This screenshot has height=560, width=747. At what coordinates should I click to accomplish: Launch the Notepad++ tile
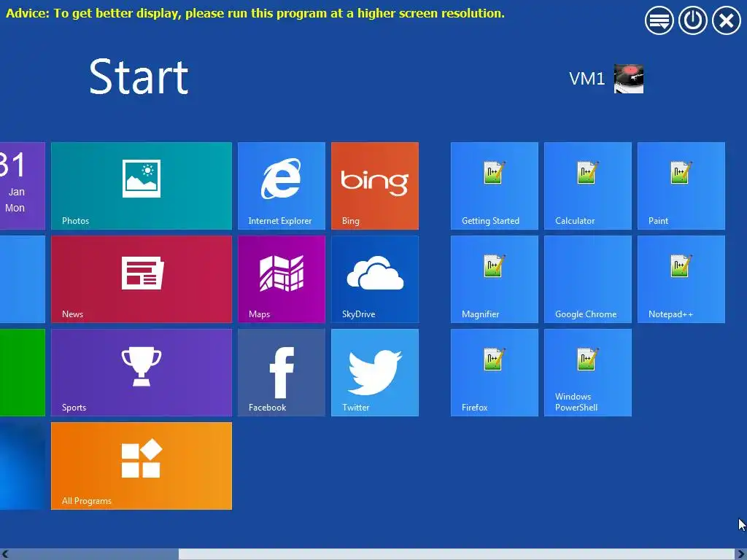(x=681, y=279)
